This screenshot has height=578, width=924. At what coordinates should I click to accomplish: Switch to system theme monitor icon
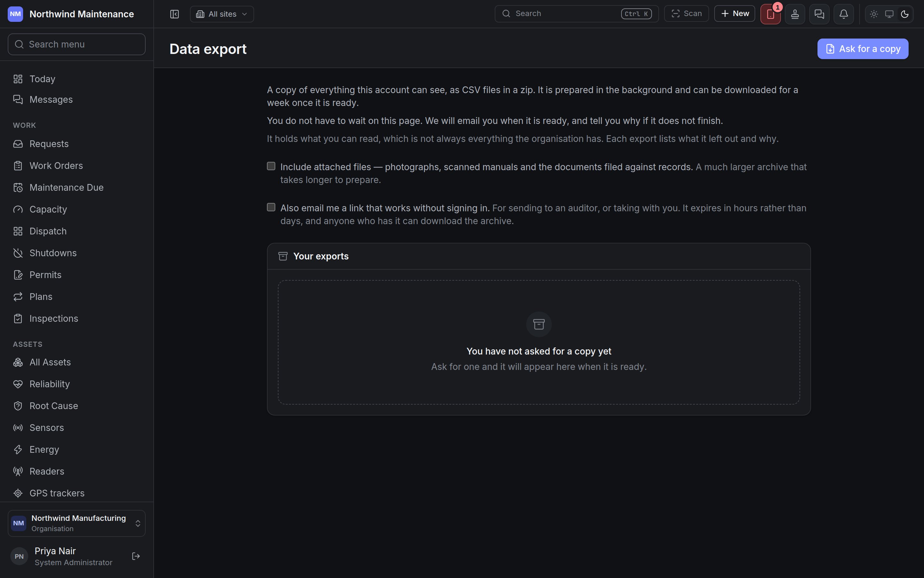[x=889, y=14]
